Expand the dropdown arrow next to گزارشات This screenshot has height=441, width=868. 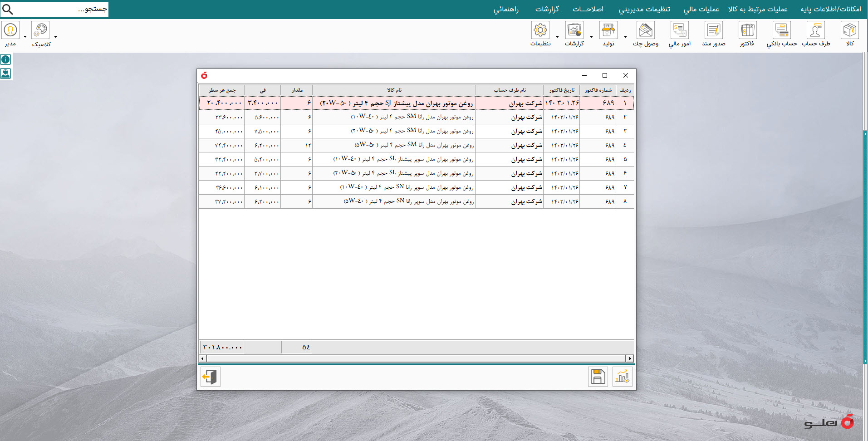click(591, 37)
